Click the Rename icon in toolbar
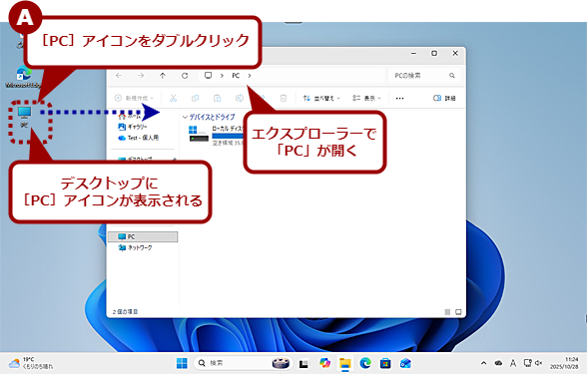Screen dimensions: 588x375 point(240,98)
